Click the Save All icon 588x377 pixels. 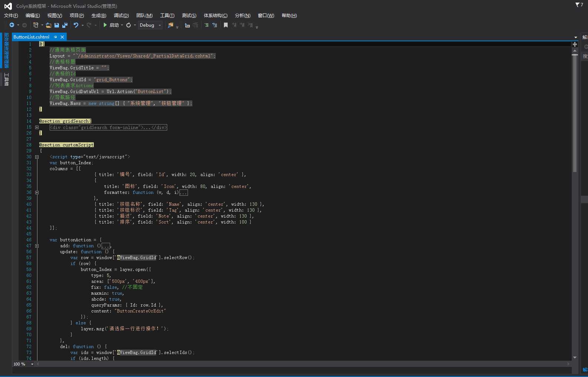(65, 25)
